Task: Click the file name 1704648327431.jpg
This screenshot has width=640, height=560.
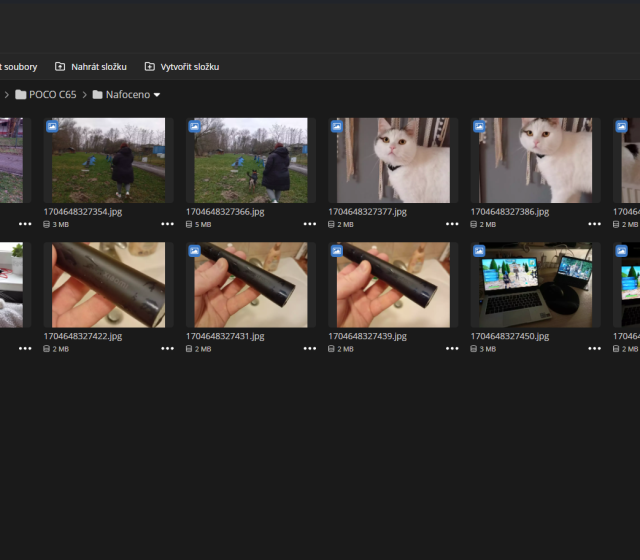Action: [x=225, y=336]
